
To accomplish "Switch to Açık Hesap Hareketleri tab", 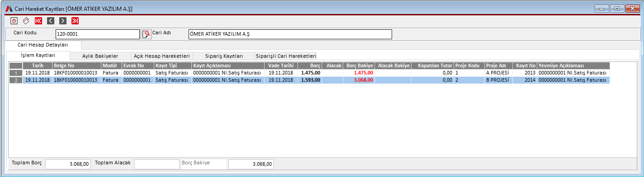I will coord(161,56).
